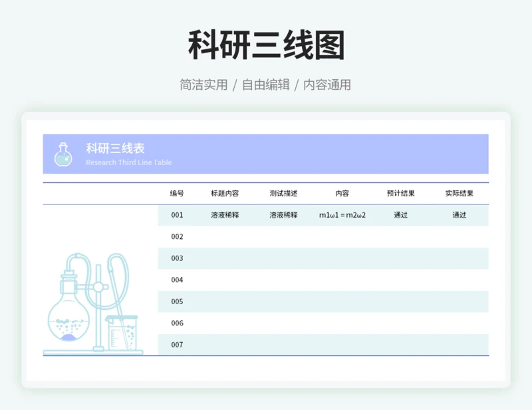Click 溶液稀释 under the 测试描述 column
This screenshot has width=532, height=410.
(283, 215)
